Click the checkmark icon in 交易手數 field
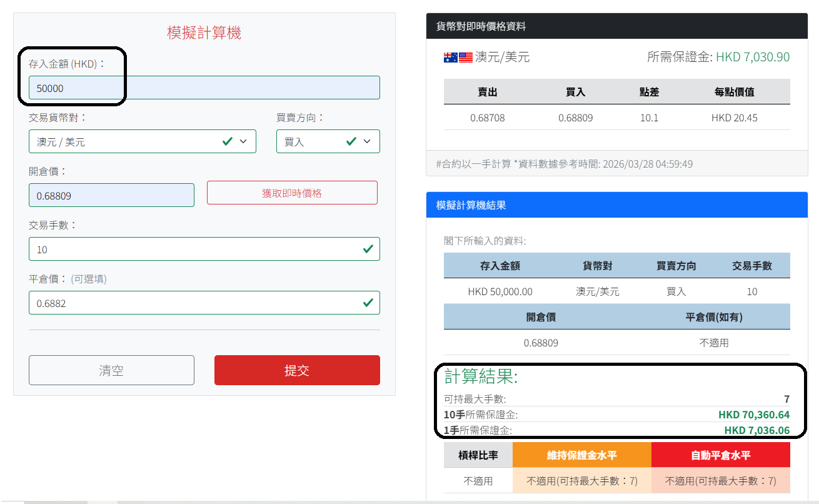The image size is (819, 504). (368, 249)
